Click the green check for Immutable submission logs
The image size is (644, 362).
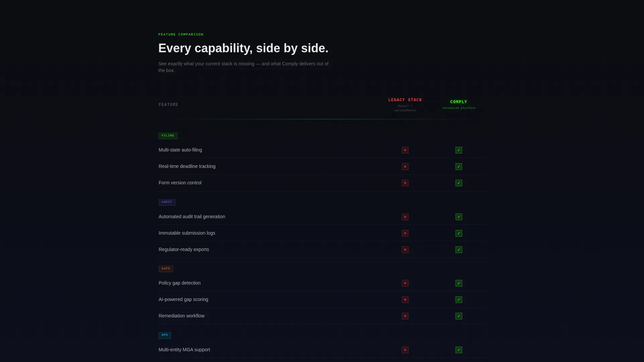tap(459, 233)
